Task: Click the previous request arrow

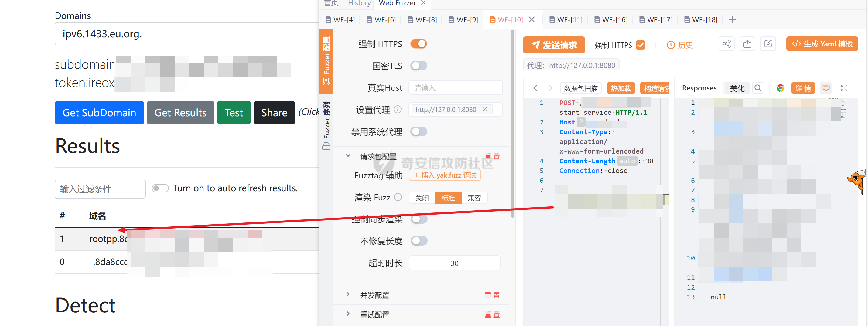Action: 535,88
